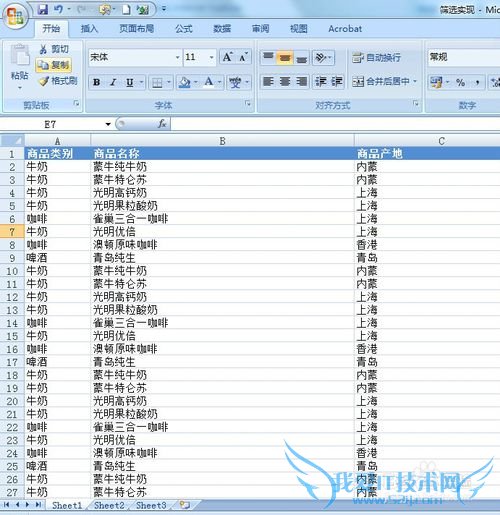
Task: Go to last sheet navigation arrow
Action: point(38,505)
